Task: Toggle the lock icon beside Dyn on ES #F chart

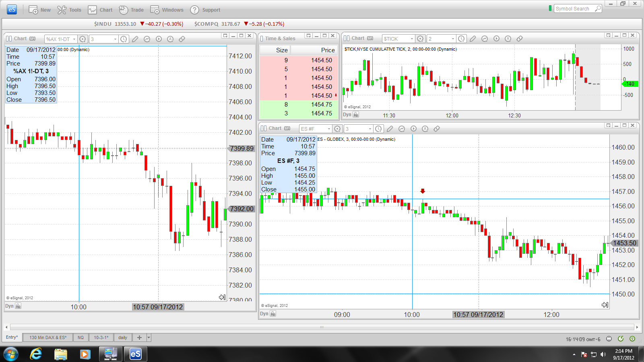Action: point(273,314)
